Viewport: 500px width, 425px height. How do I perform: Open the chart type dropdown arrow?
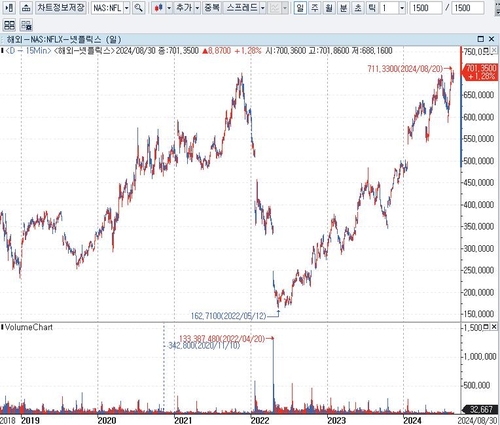point(169,8)
